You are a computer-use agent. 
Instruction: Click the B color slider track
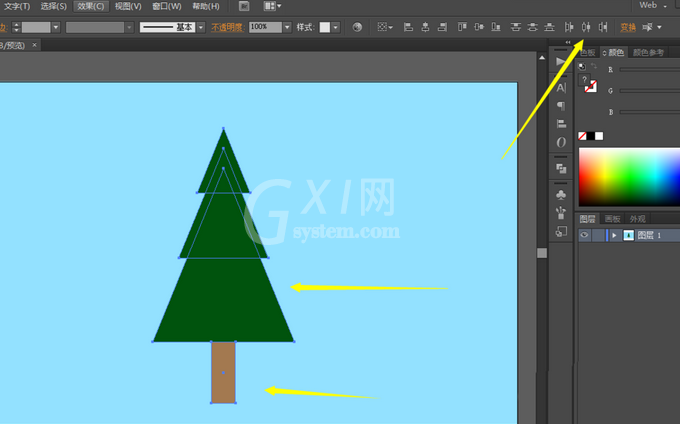coord(649,112)
